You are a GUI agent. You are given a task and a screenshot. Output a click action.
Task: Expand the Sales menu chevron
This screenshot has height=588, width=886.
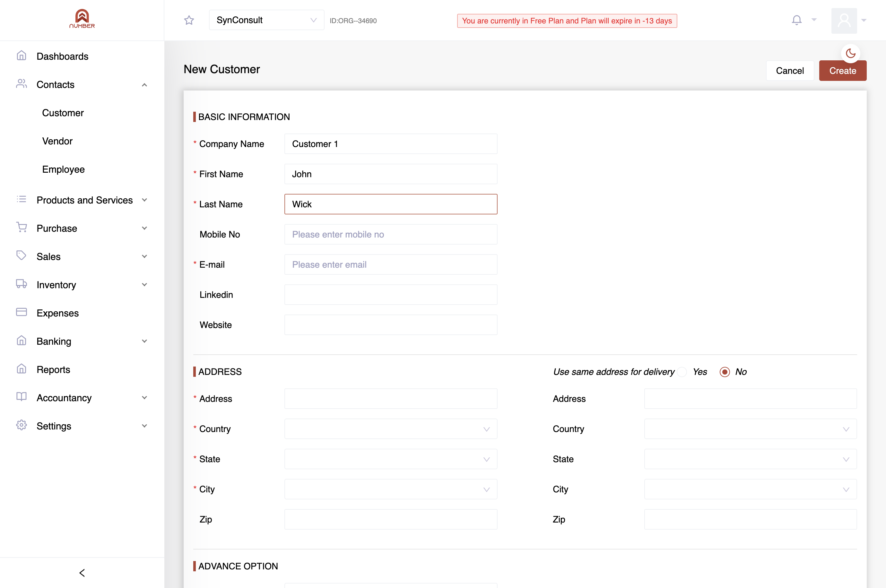pyautogui.click(x=144, y=256)
